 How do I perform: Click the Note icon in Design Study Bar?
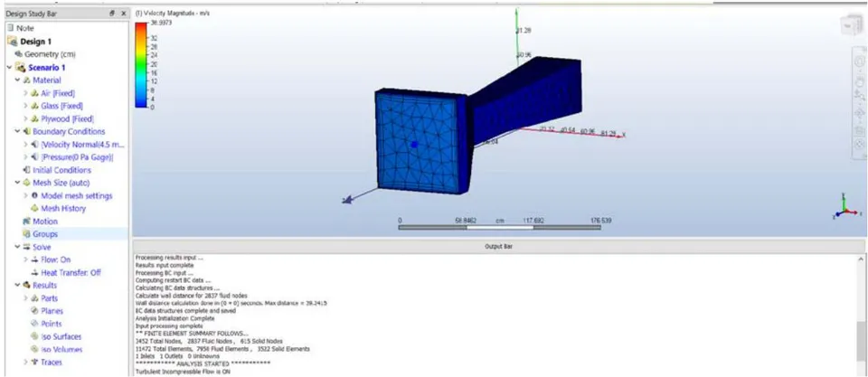11,28
